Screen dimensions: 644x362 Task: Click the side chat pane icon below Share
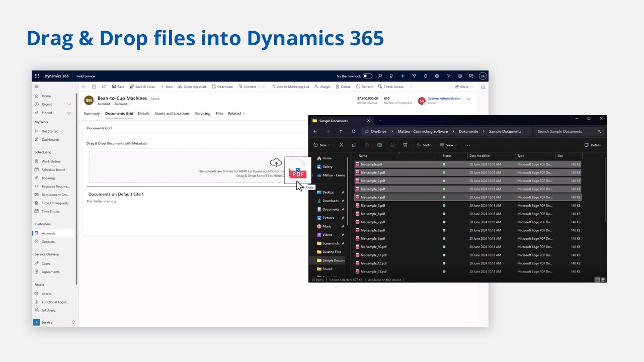point(483,86)
